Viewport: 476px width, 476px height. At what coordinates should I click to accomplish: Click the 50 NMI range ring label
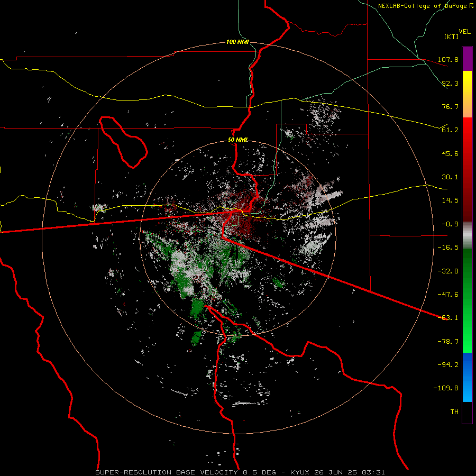(237, 140)
